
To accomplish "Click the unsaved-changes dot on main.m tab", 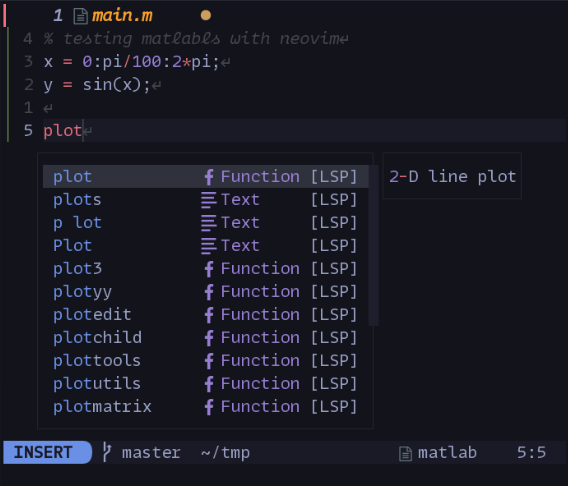I will point(206,15).
